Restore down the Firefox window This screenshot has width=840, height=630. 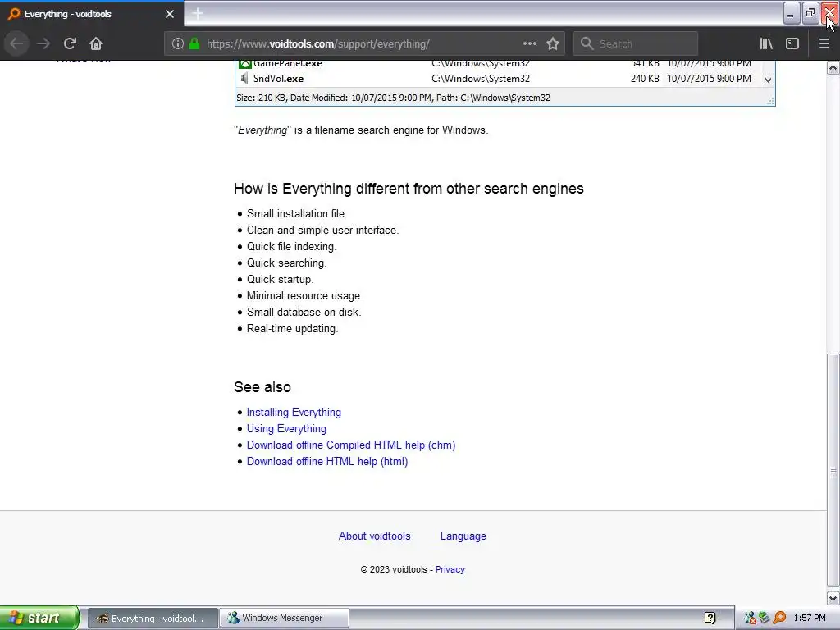pyautogui.click(x=810, y=13)
